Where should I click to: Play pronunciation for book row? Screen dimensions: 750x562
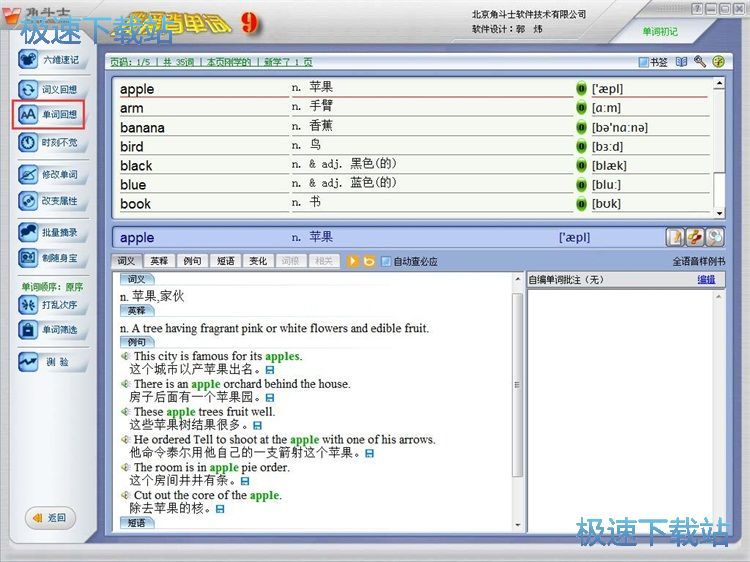click(581, 204)
